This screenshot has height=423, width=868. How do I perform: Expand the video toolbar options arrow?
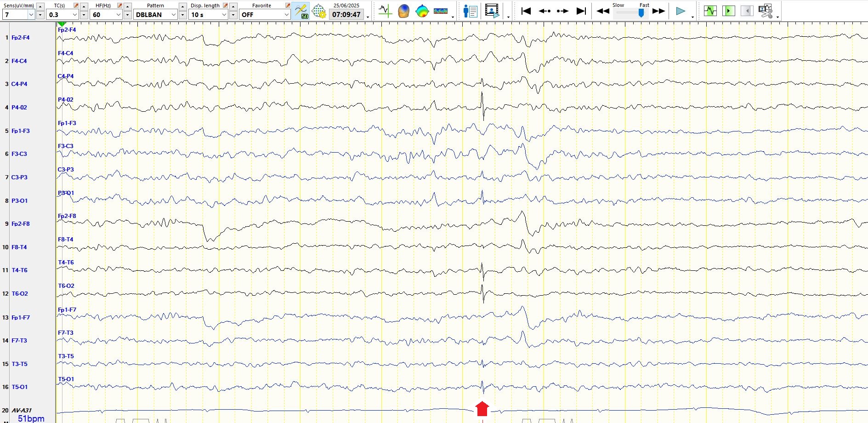tap(508, 17)
